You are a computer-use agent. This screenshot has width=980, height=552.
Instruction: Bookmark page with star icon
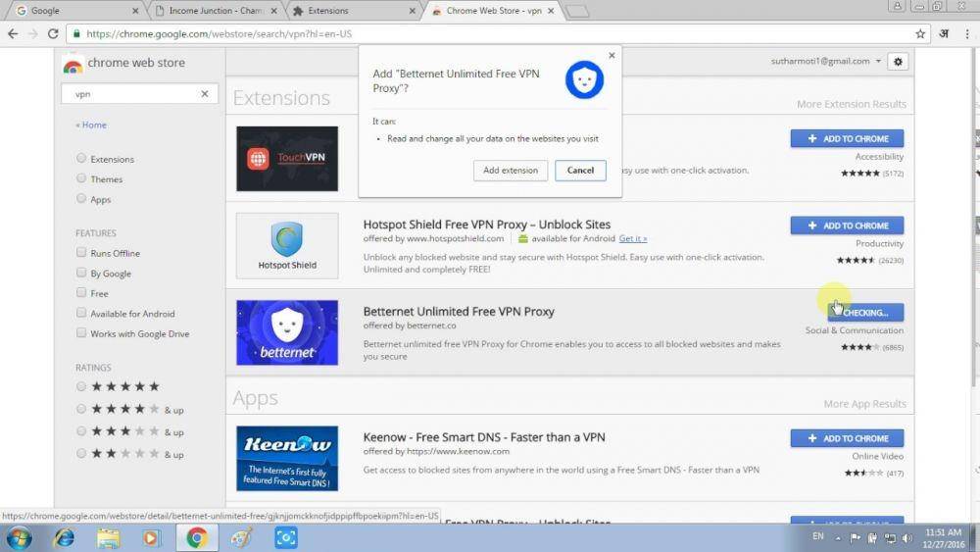coord(920,33)
